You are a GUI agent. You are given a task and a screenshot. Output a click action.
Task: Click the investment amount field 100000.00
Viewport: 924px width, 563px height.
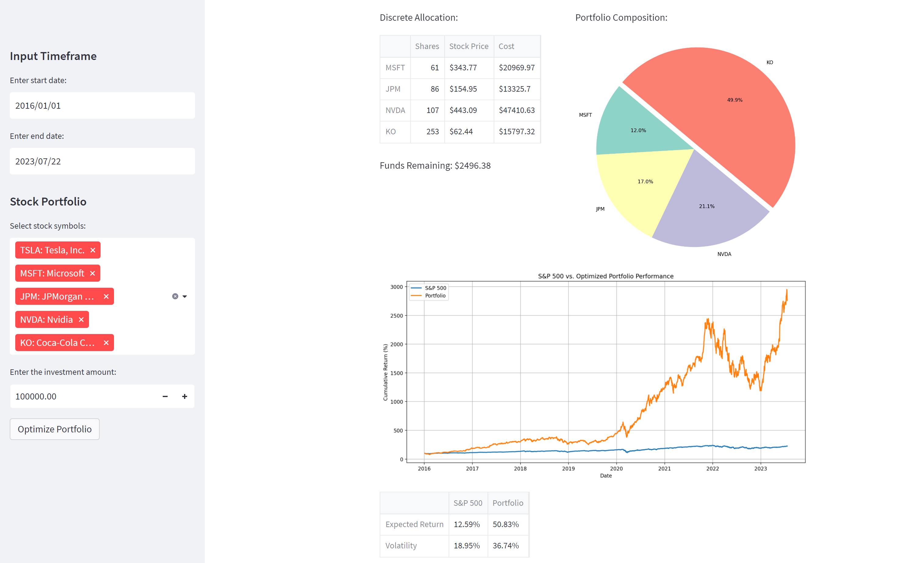83,396
